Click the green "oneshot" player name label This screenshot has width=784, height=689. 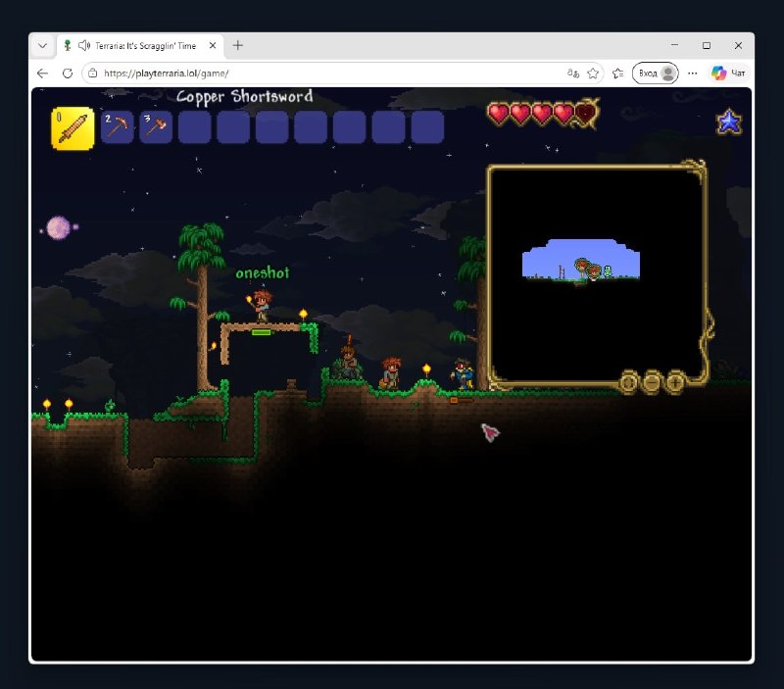pyautogui.click(x=263, y=273)
